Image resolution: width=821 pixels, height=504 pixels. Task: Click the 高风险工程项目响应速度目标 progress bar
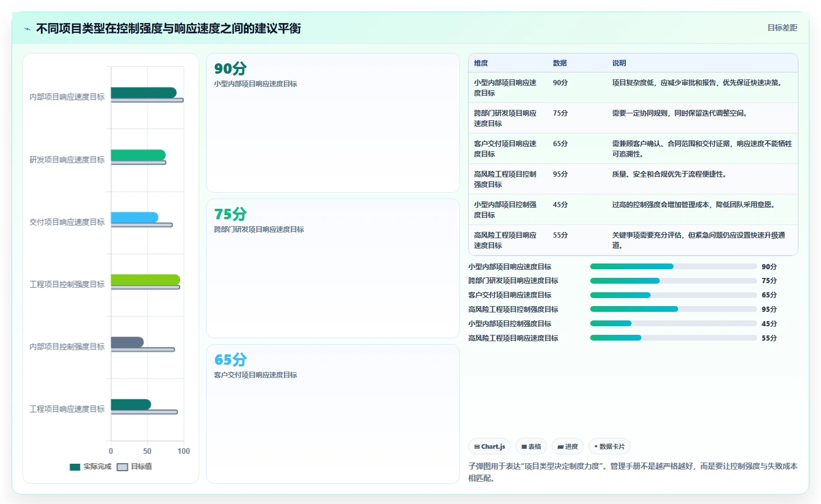[674, 338]
